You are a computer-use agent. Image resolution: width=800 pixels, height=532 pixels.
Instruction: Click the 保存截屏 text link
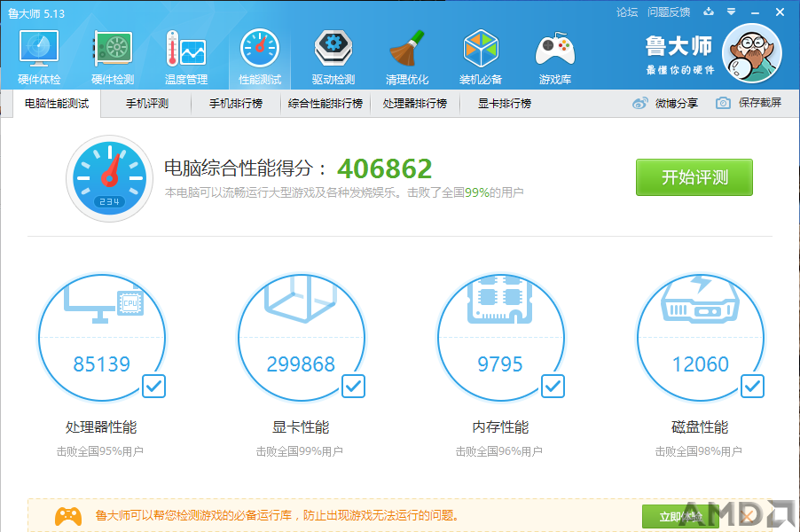pos(760,103)
